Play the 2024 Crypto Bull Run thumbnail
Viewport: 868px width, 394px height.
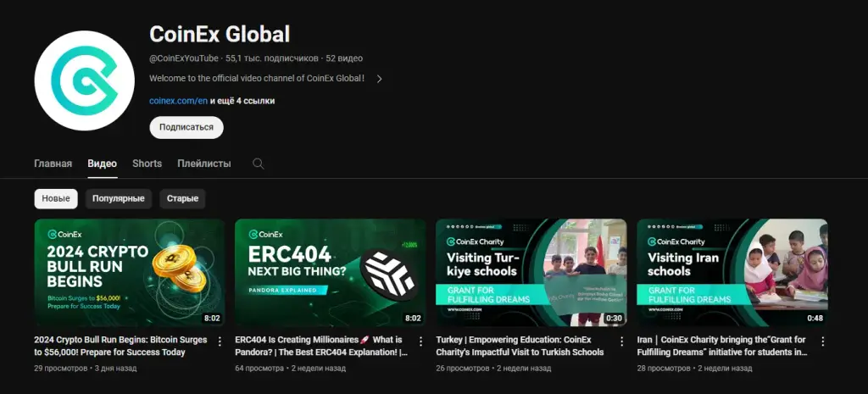tap(130, 273)
